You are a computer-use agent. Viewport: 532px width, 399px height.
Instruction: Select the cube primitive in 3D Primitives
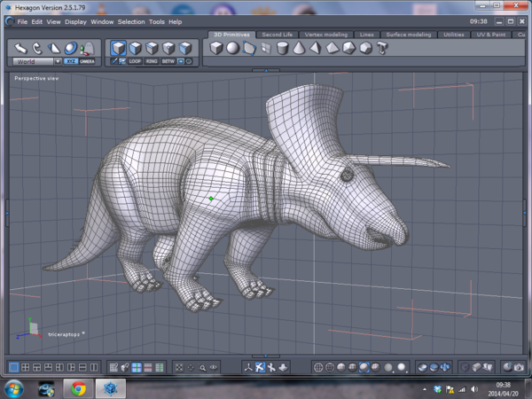tap(216, 48)
